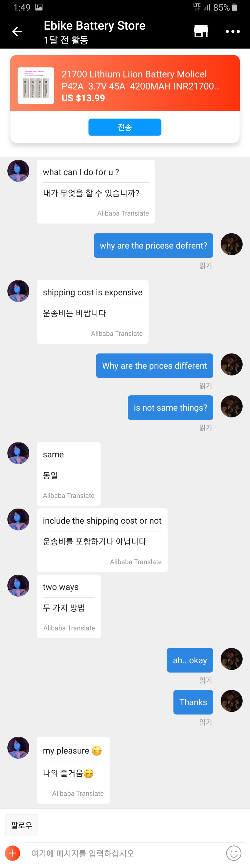Screen dimensions: 250x868
Task: Open the emoji smiley picker
Action: 233,853
